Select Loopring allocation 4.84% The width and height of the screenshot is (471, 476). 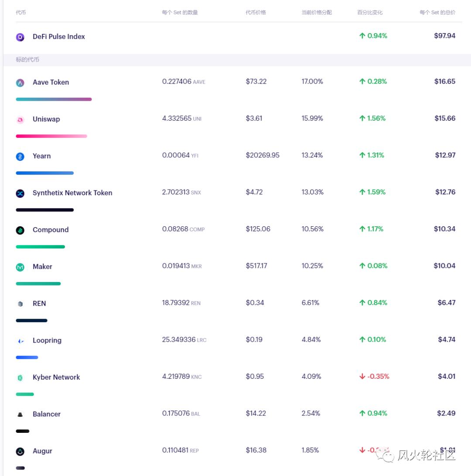311,340
